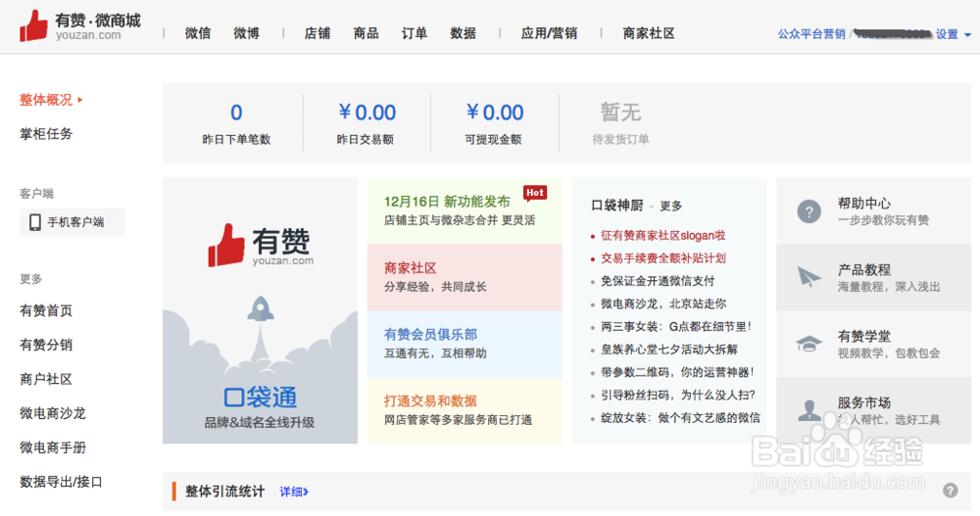Click the 待发货订单 暂无 stat
Image resolution: width=980 pixels, height=516 pixels.
[620, 113]
